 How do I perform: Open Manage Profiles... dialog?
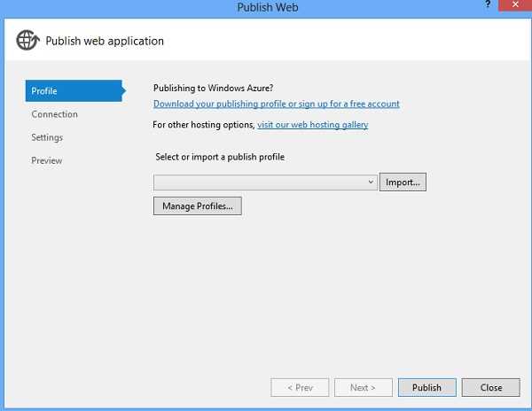pos(197,206)
